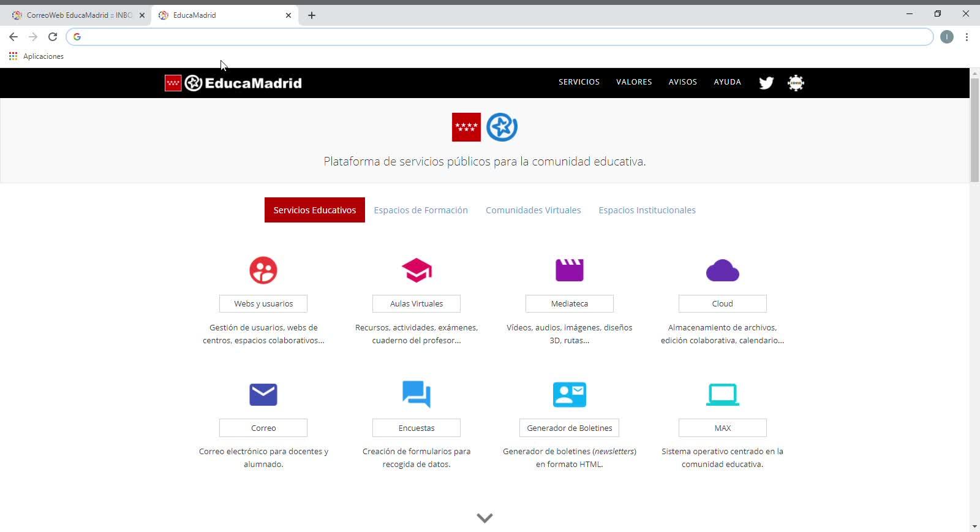Open the Webs y usuarios red icon
Image resolution: width=980 pixels, height=532 pixels.
tap(263, 270)
